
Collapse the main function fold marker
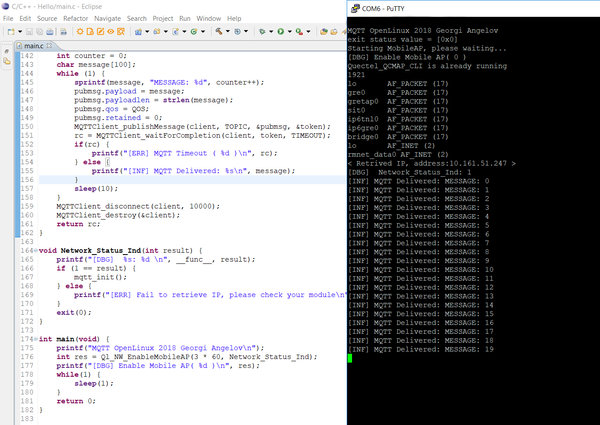tap(36, 339)
